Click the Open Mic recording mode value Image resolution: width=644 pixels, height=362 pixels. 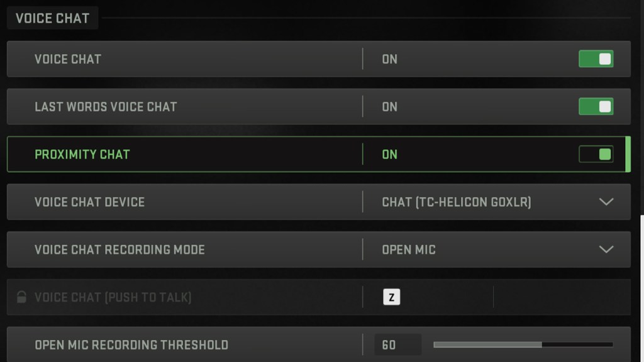point(409,250)
